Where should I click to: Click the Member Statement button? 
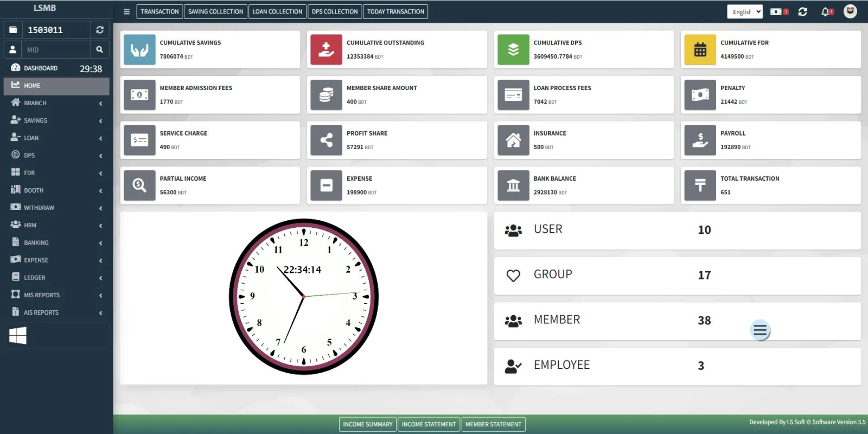[x=493, y=424]
